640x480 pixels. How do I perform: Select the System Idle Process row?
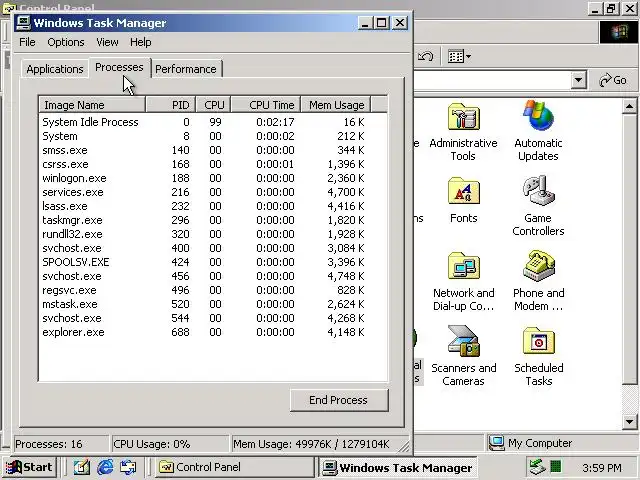coord(204,122)
